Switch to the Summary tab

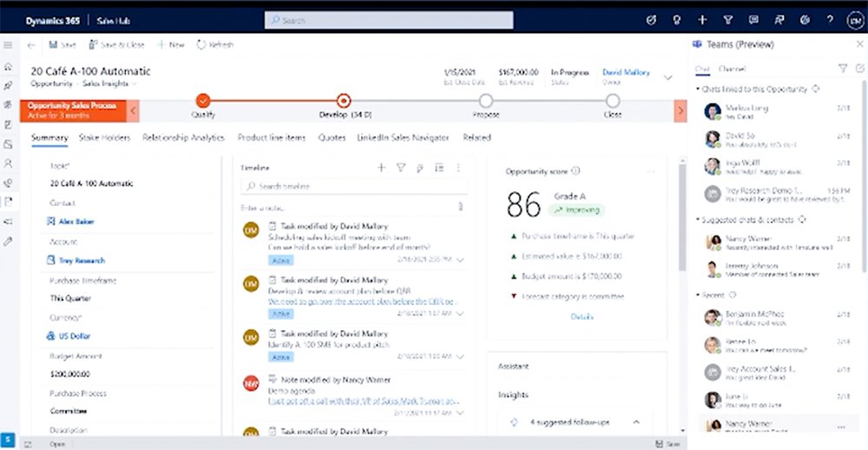pos(49,137)
